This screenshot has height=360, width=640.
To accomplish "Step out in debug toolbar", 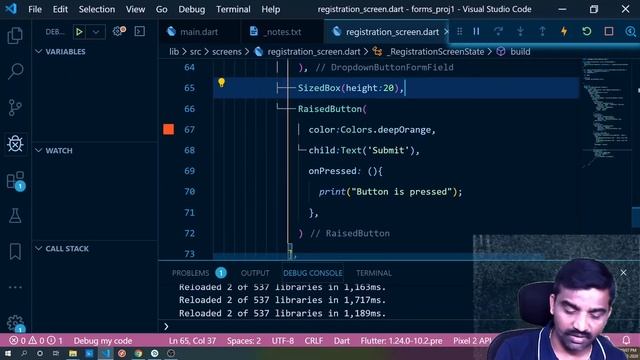I will tap(542, 31).
